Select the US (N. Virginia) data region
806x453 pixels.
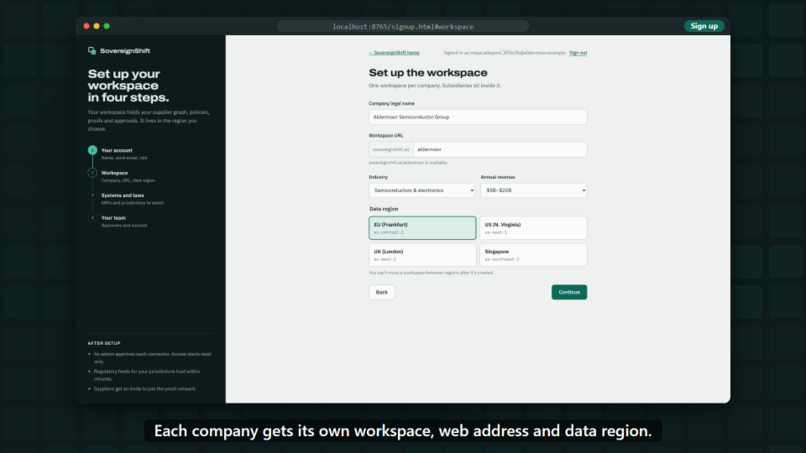pyautogui.click(x=533, y=228)
